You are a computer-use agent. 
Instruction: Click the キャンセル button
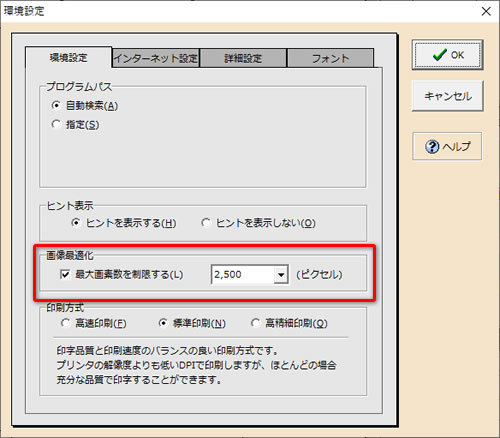click(x=447, y=96)
